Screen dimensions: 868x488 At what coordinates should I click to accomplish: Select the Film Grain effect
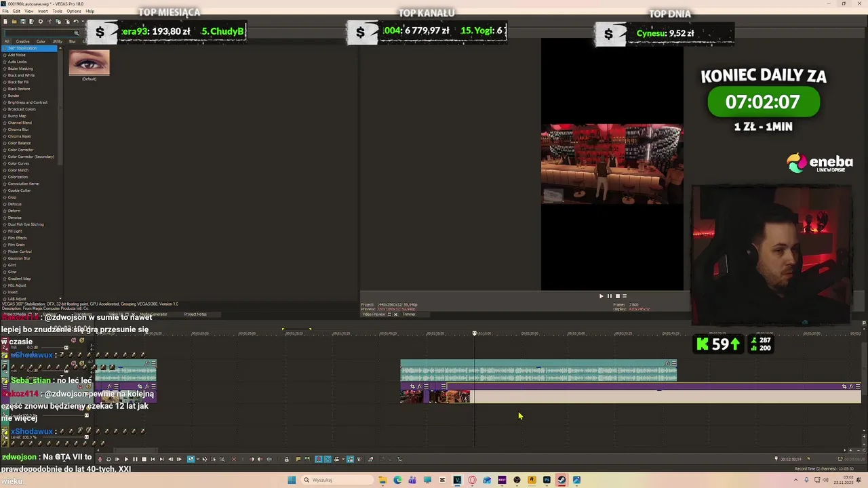[17, 245]
